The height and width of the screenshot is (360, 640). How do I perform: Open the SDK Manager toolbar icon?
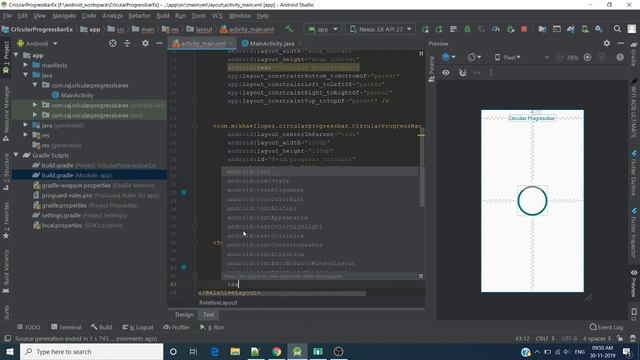[599, 29]
